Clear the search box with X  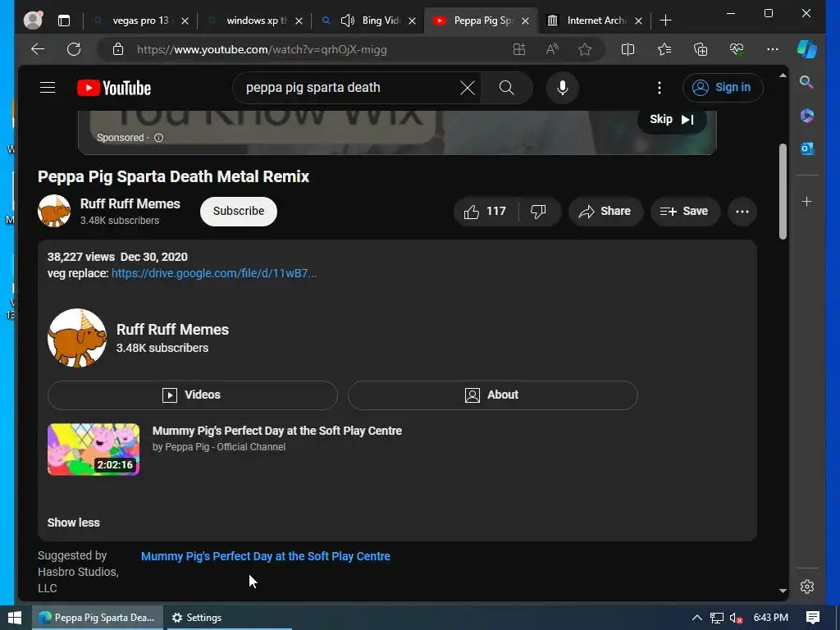(x=467, y=88)
